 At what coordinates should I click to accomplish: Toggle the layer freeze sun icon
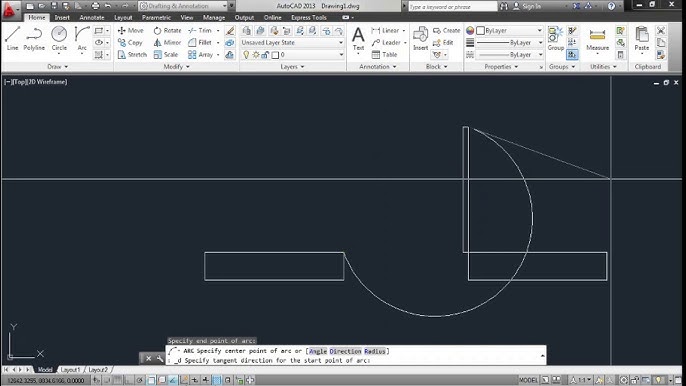pos(256,55)
